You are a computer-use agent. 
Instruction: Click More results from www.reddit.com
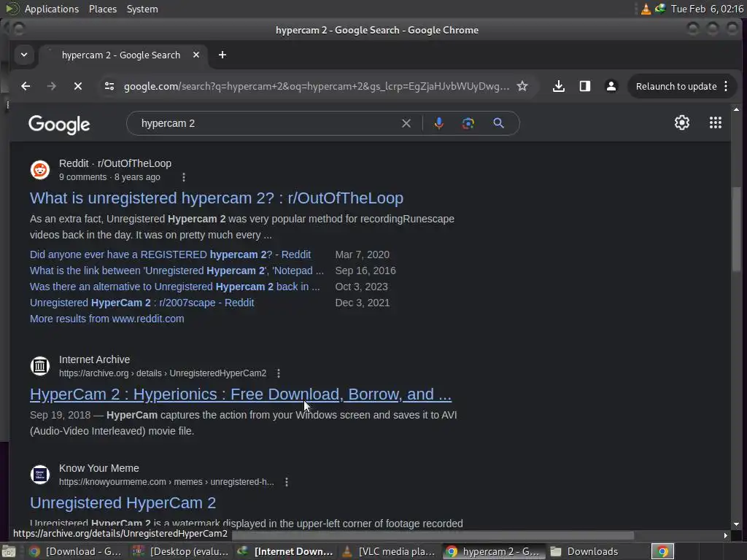tap(107, 319)
